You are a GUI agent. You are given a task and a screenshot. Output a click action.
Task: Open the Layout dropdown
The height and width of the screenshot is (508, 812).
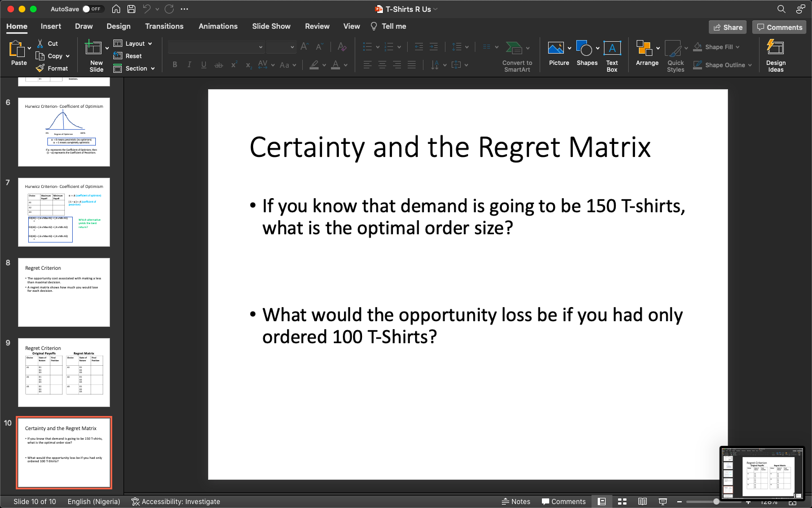pyautogui.click(x=134, y=43)
